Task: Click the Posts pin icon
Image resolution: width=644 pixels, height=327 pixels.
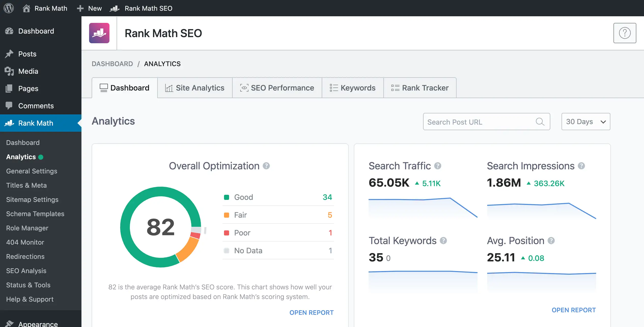Action: [x=9, y=54]
